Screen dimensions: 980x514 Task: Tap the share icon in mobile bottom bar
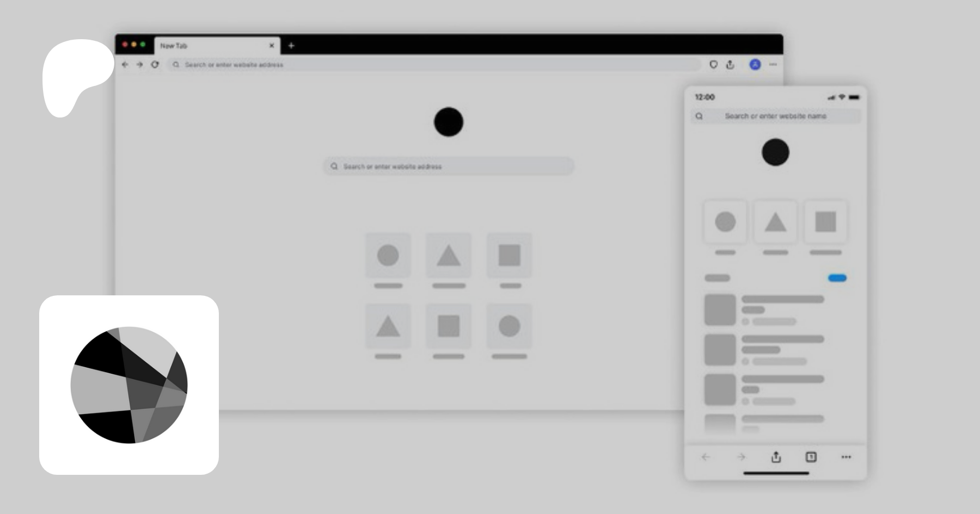776,457
